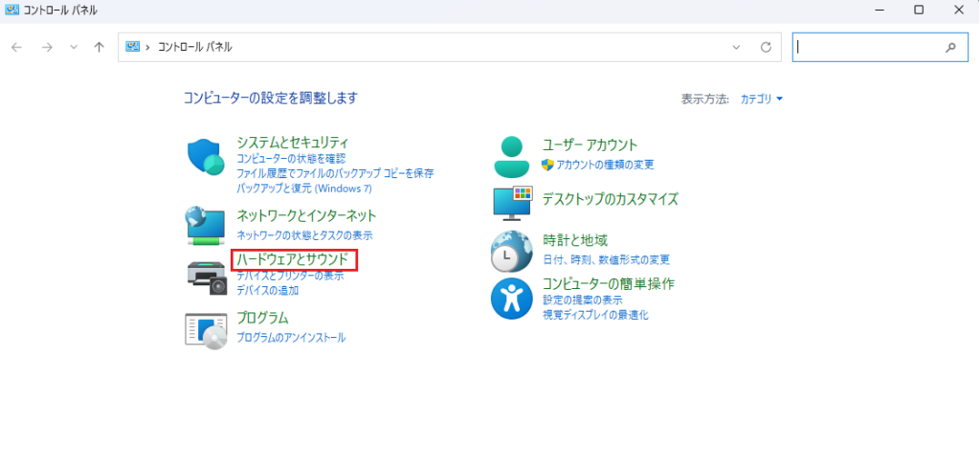Close the コントロール パネル window
Screen dimensions: 980x467
(x=959, y=10)
